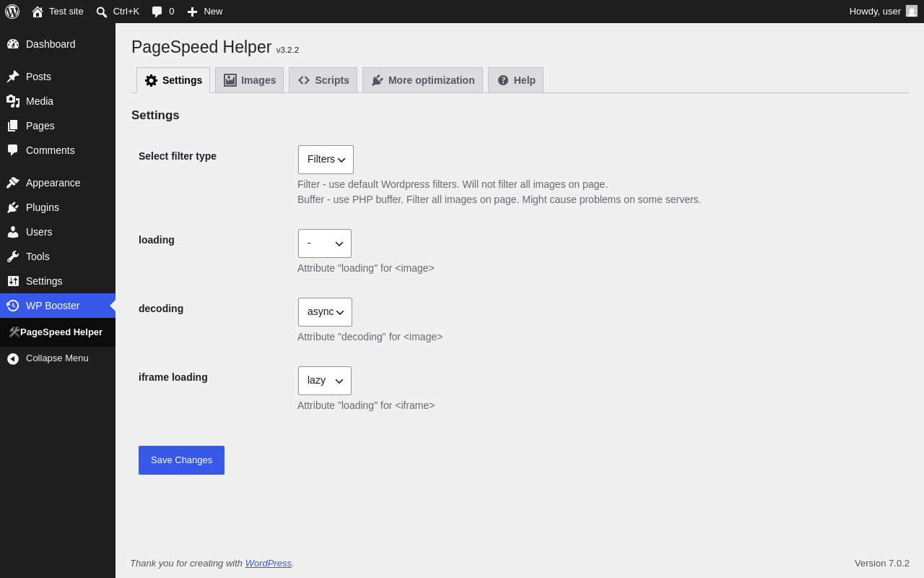Open the iframe loading dropdown

click(x=325, y=381)
